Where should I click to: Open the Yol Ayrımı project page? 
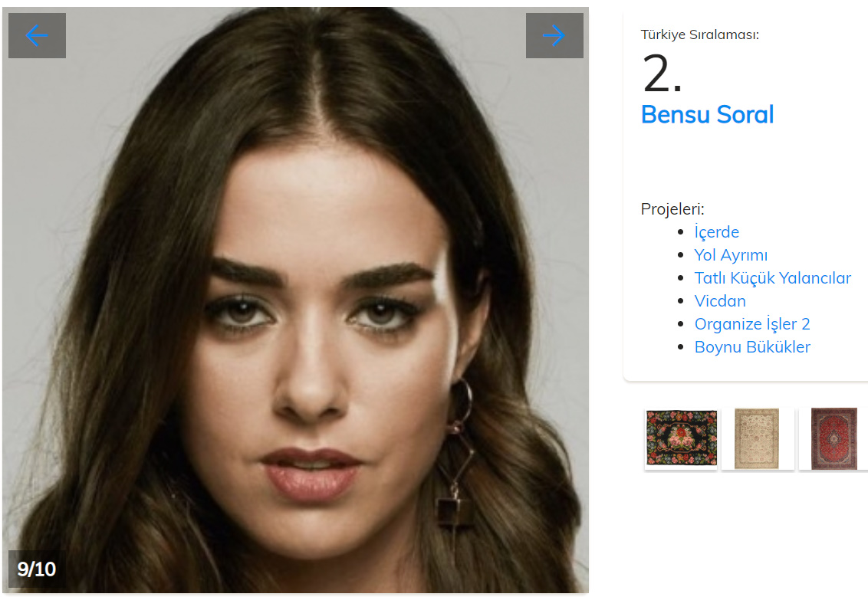[731, 255]
